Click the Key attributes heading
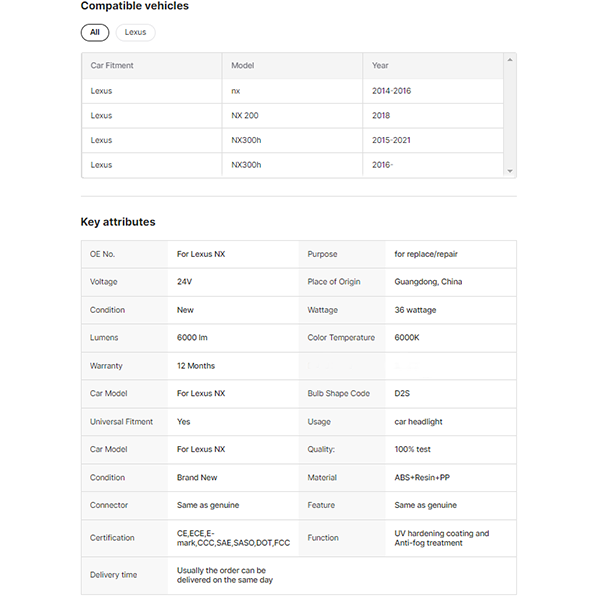 118,222
